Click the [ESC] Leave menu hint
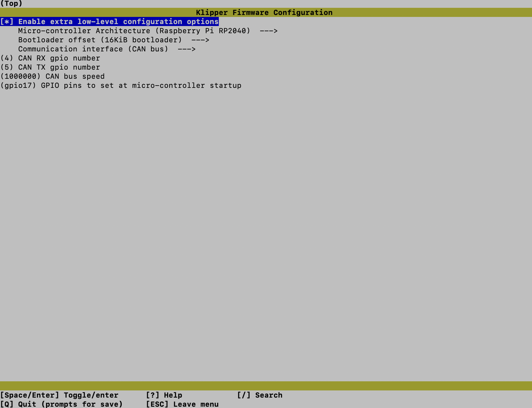532x408 pixels. (x=182, y=404)
